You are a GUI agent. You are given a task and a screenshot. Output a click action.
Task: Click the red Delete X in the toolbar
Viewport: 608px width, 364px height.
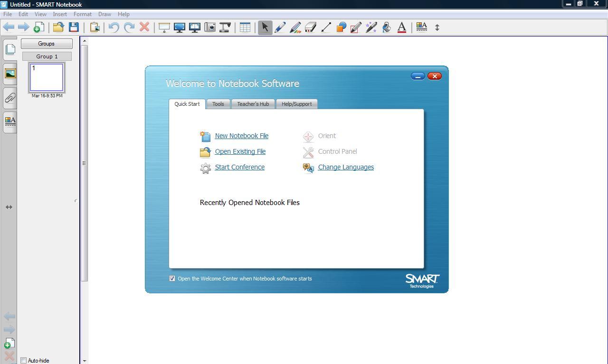(144, 27)
